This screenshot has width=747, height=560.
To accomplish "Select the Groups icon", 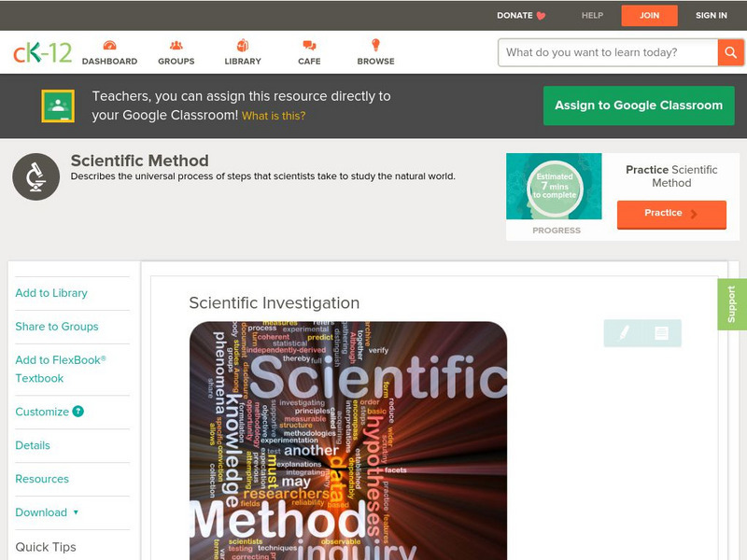I will 176,44.
